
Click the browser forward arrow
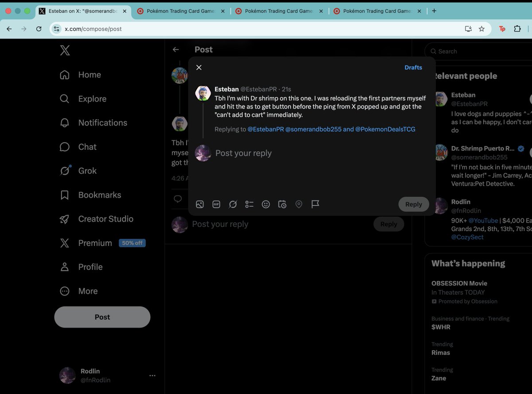pyautogui.click(x=24, y=29)
